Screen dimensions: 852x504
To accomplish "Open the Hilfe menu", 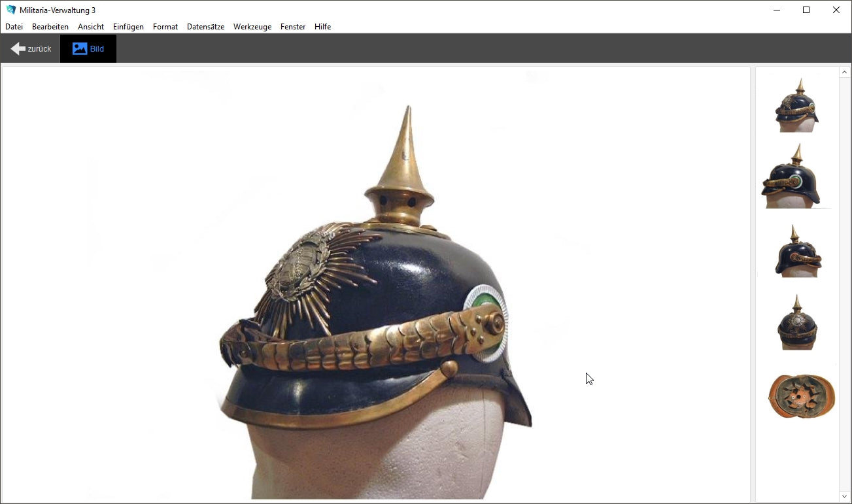I will click(322, 27).
